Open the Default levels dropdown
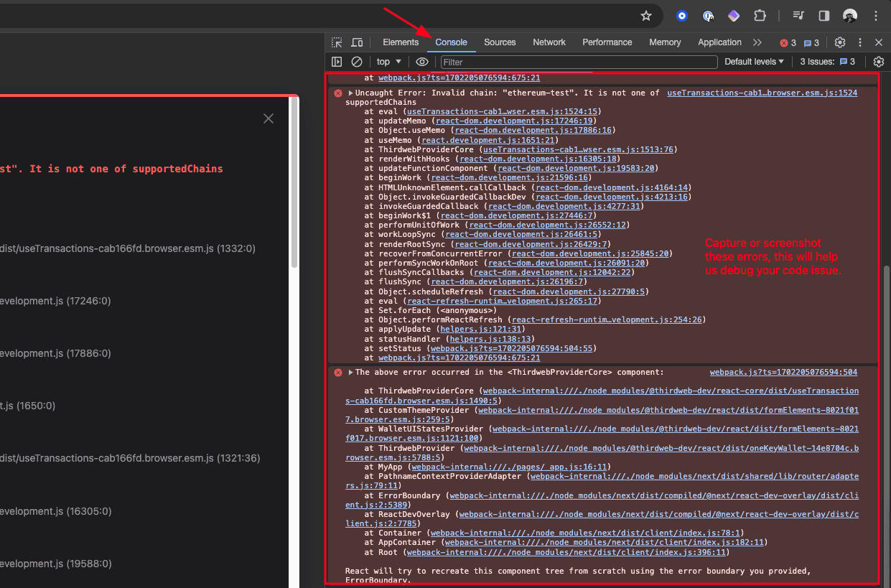The height and width of the screenshot is (588, 891). click(754, 62)
